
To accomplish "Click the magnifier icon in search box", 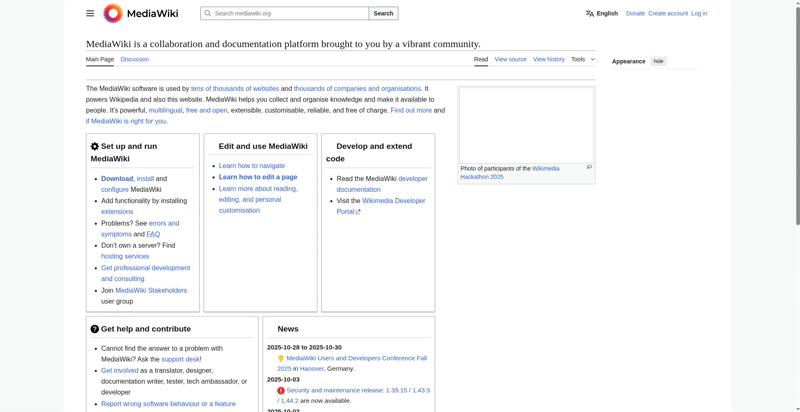I will 207,14.
